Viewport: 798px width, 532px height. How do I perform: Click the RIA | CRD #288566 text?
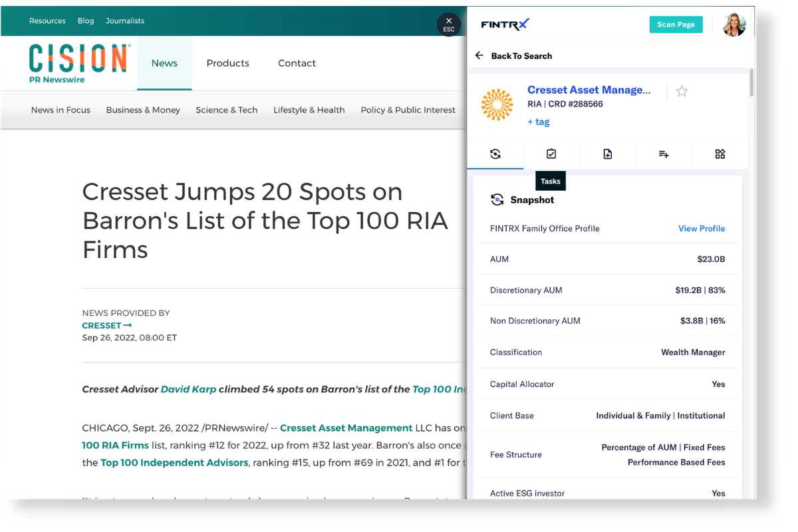(565, 104)
